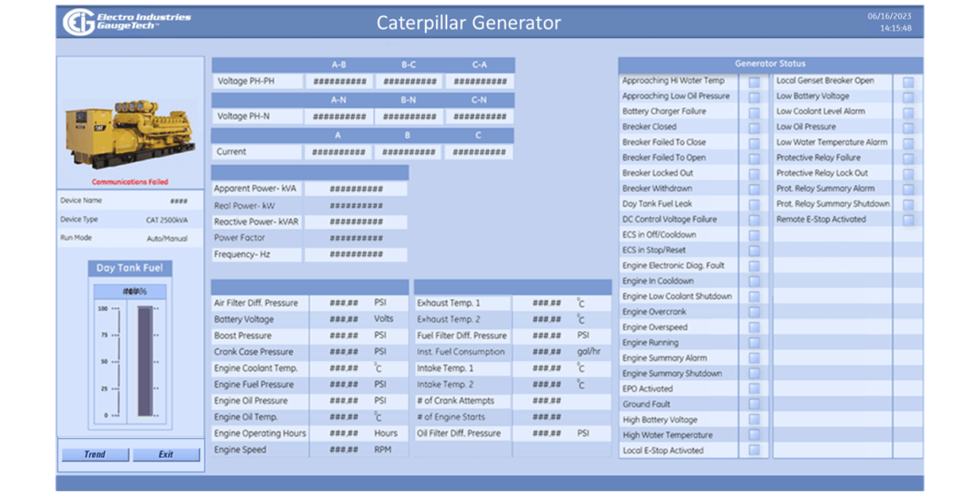Toggle Engine Running status box

[754, 343]
